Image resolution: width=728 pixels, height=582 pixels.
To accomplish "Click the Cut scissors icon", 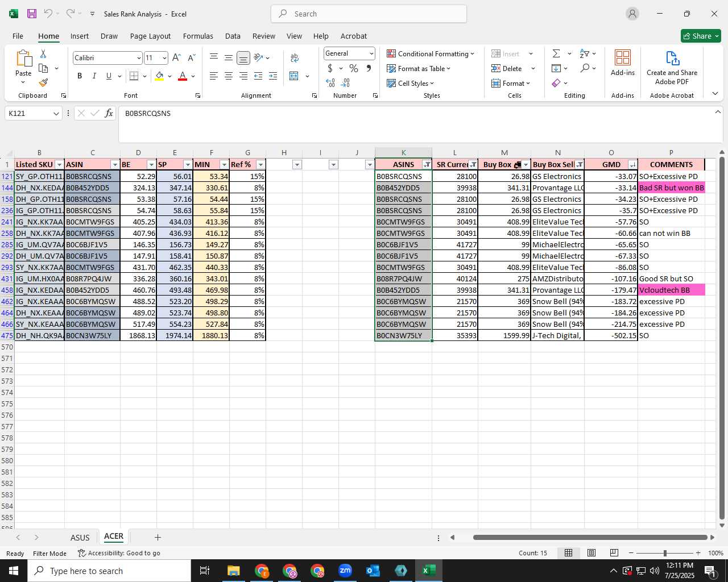I will [43, 53].
